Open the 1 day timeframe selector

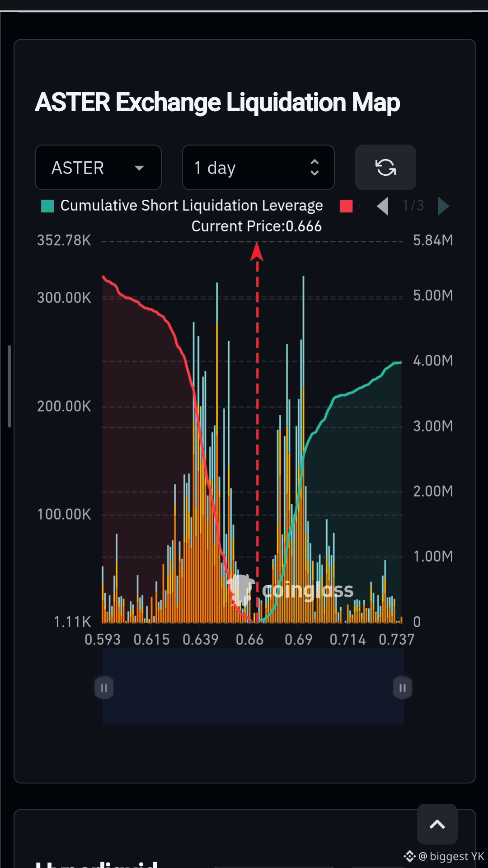click(x=258, y=168)
